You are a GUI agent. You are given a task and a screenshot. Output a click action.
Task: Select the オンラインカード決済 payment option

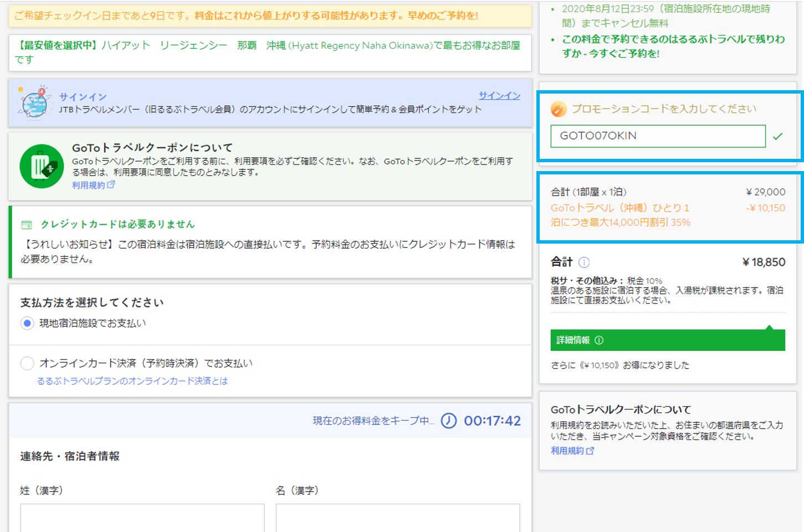click(x=27, y=363)
